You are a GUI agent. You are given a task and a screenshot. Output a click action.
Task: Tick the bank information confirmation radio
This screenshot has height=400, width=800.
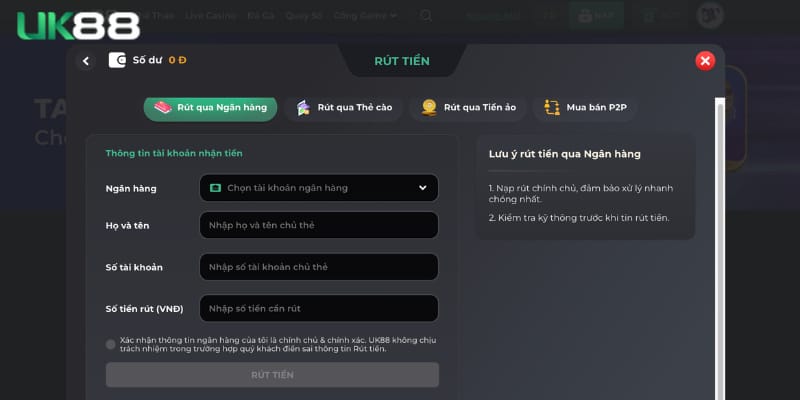[110, 344]
